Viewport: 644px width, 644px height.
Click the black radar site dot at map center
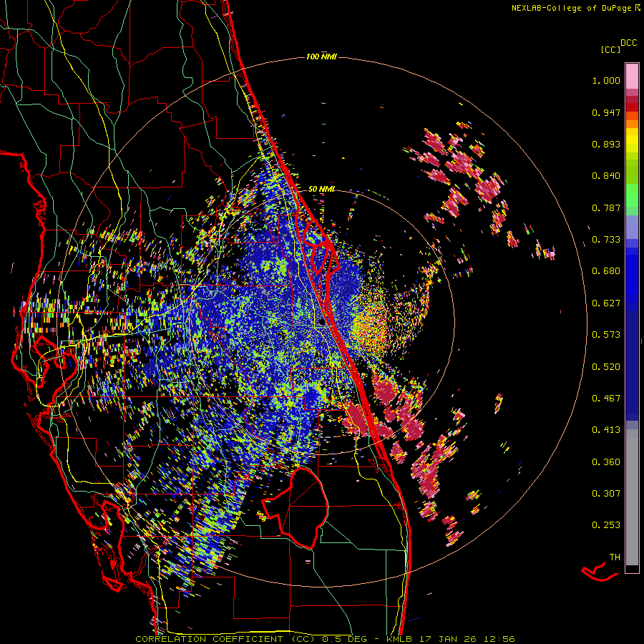(322, 323)
